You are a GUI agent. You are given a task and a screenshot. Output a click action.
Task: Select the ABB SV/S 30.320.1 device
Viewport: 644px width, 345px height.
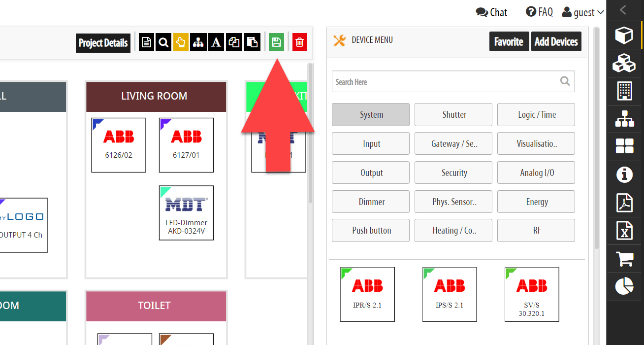[532, 294]
